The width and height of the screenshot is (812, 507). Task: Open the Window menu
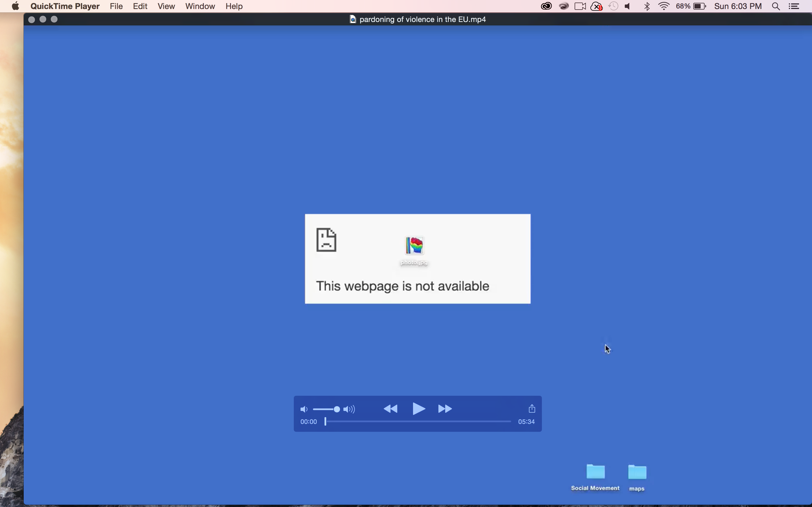click(x=200, y=6)
